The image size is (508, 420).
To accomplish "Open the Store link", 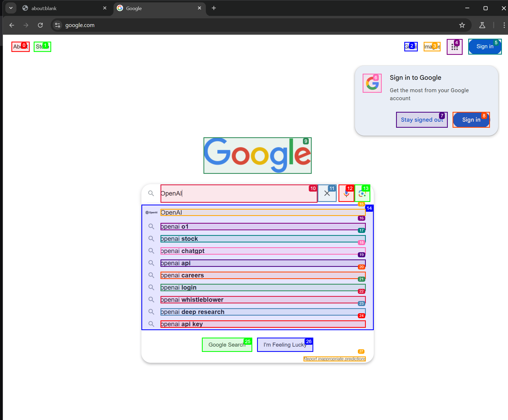I will [x=42, y=47].
